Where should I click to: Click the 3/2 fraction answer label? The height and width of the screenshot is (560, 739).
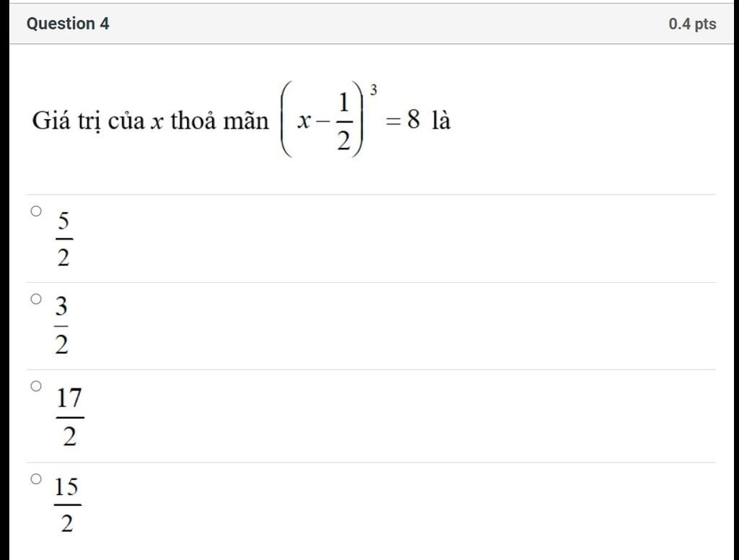tap(62, 327)
